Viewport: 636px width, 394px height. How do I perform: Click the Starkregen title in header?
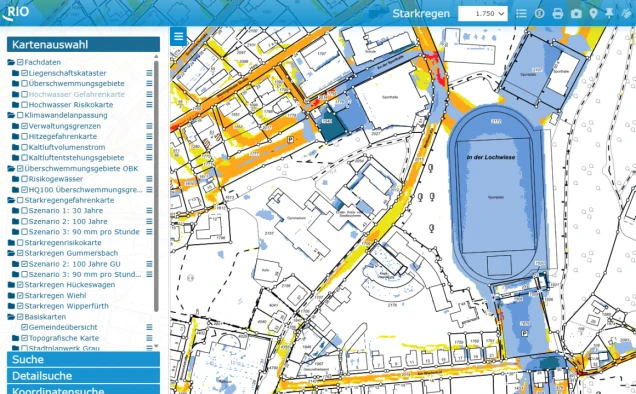click(421, 13)
